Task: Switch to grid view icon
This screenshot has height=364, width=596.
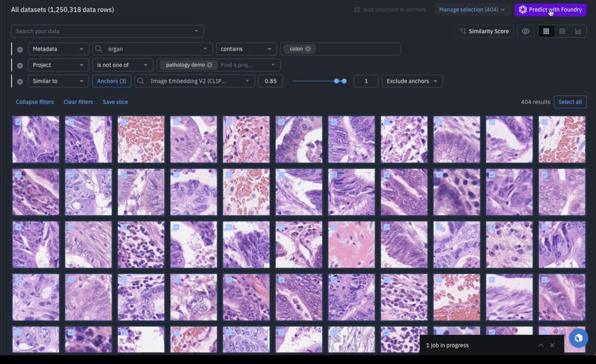Action: point(546,31)
